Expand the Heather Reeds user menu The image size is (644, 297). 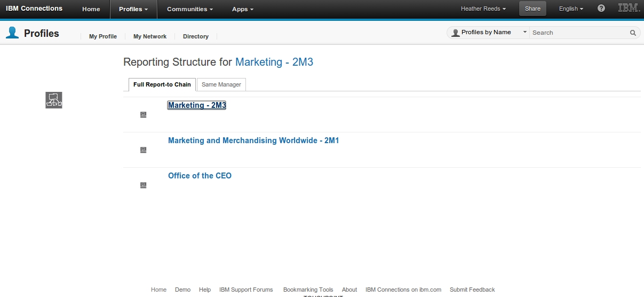tap(483, 9)
